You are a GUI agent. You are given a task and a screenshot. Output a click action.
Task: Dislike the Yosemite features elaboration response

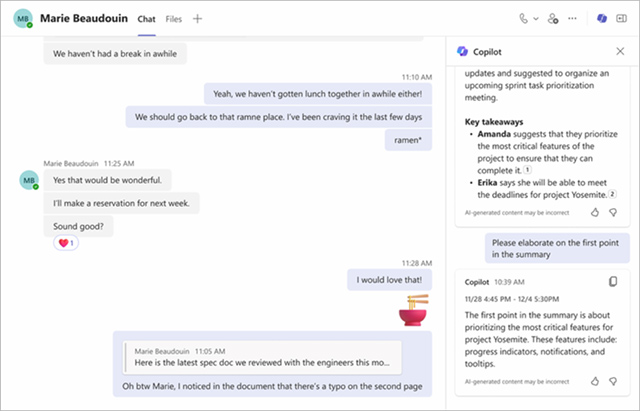pyautogui.click(x=613, y=381)
